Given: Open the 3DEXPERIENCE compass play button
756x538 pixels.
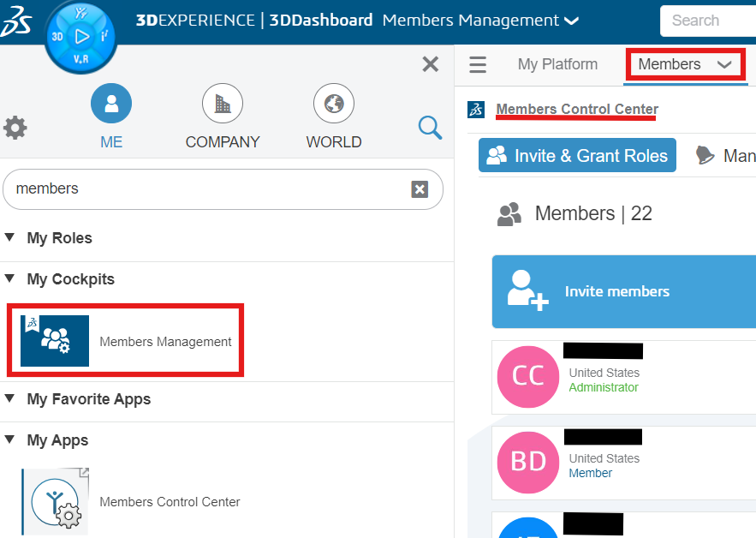Looking at the screenshot, I should click(81, 37).
